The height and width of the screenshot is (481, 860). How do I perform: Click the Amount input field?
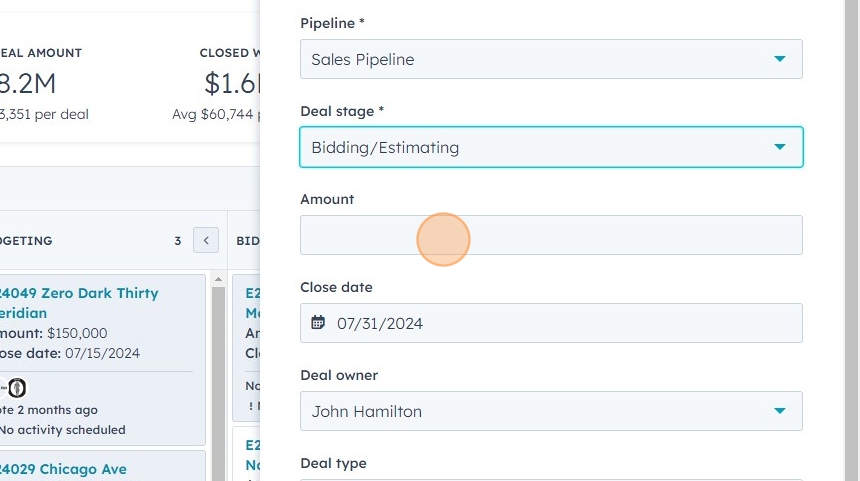click(x=550, y=235)
